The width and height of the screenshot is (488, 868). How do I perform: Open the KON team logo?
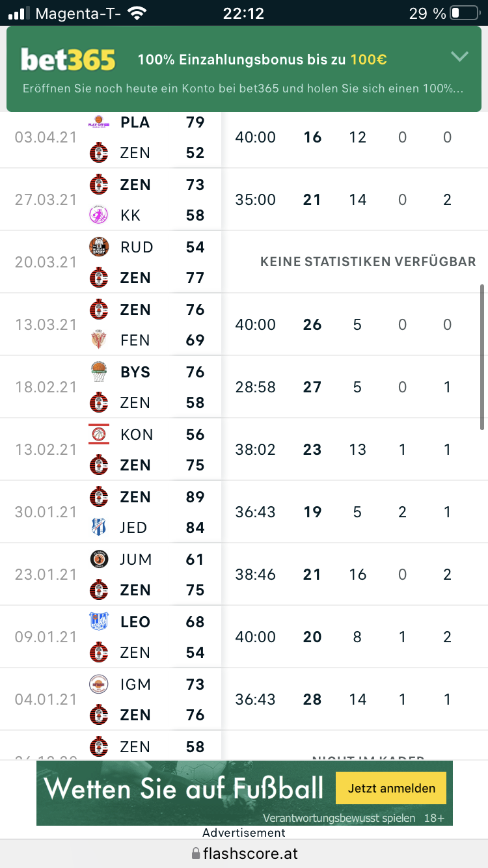click(99, 434)
